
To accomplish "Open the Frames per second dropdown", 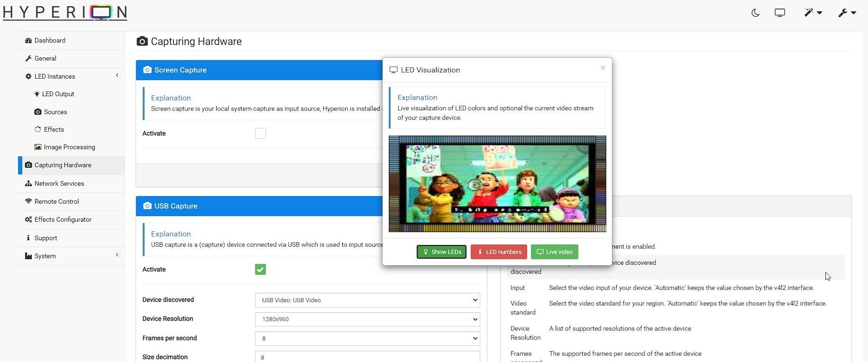I will [367, 339].
